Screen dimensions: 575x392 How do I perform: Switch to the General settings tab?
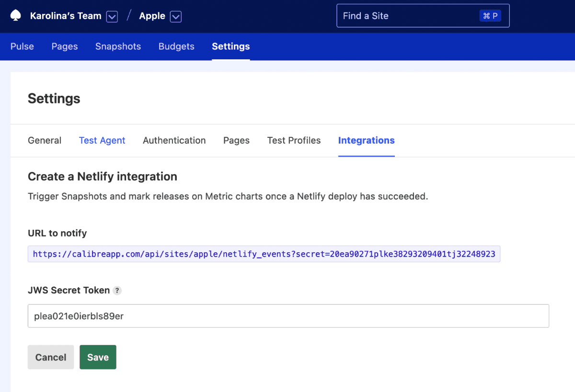click(45, 140)
